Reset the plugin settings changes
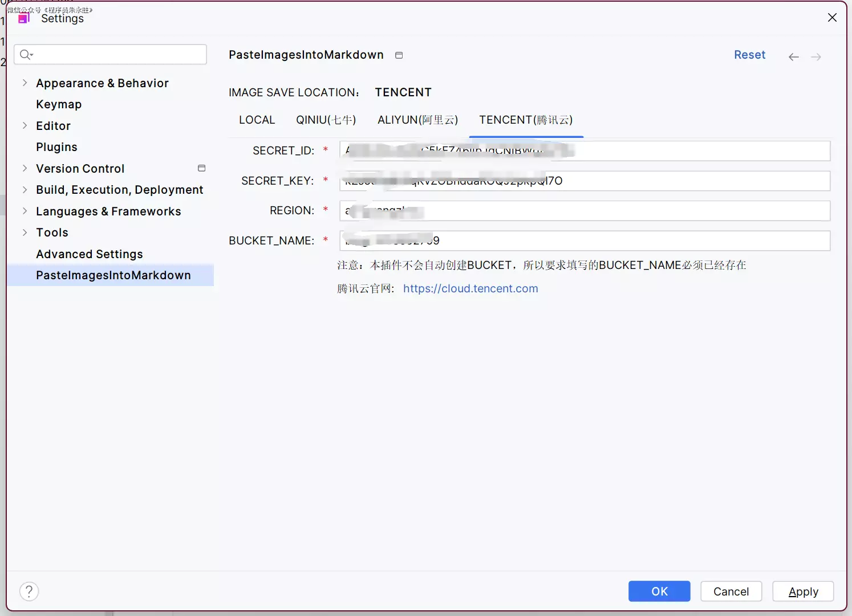Viewport: 852px width, 616px height. [749, 55]
